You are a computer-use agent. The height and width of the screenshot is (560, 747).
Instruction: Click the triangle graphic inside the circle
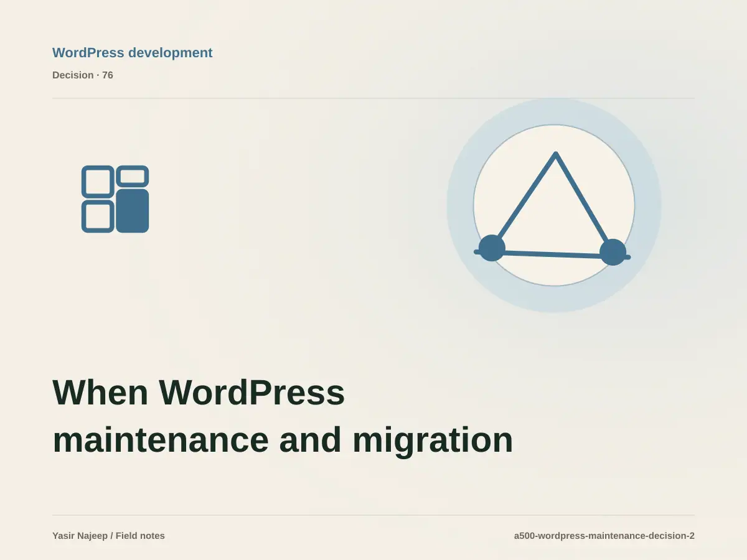click(x=553, y=208)
